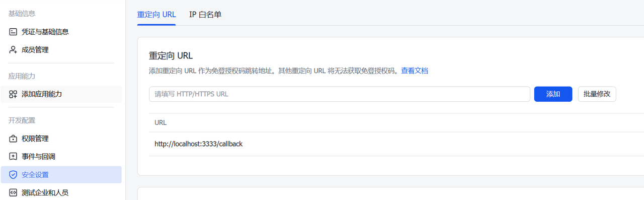
Task: Switch to the 重定向 URL tab
Action: click(156, 15)
